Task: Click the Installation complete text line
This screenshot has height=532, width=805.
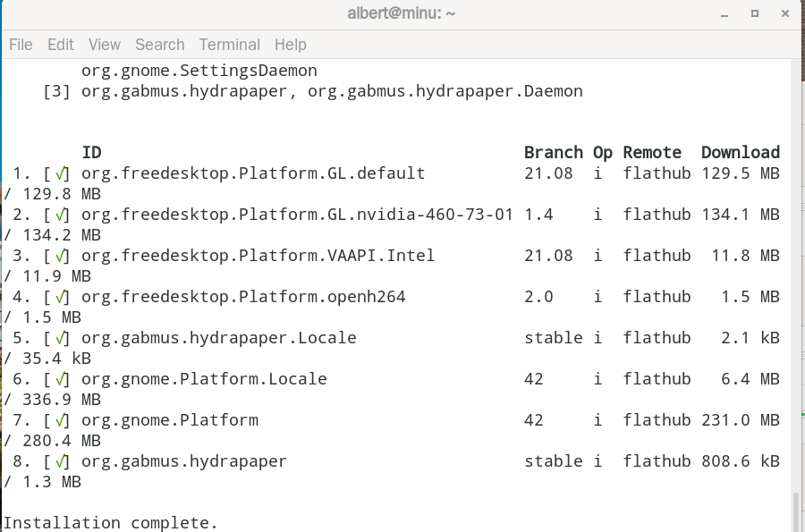Action: coord(111,523)
